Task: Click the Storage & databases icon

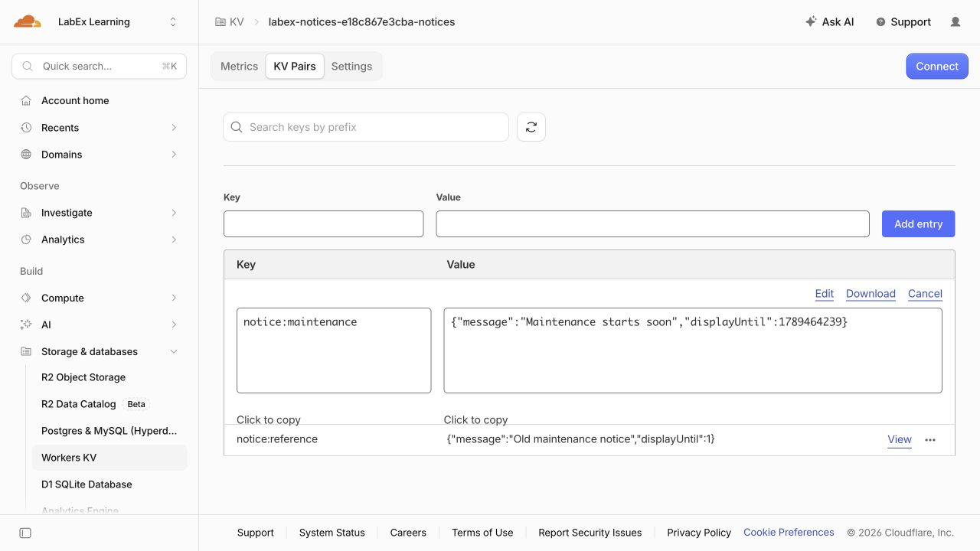Action: point(26,352)
